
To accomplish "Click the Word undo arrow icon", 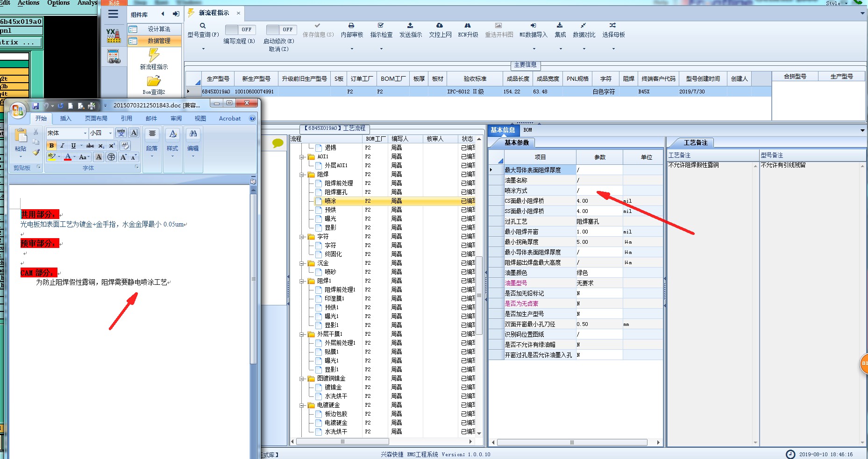I will pos(46,106).
